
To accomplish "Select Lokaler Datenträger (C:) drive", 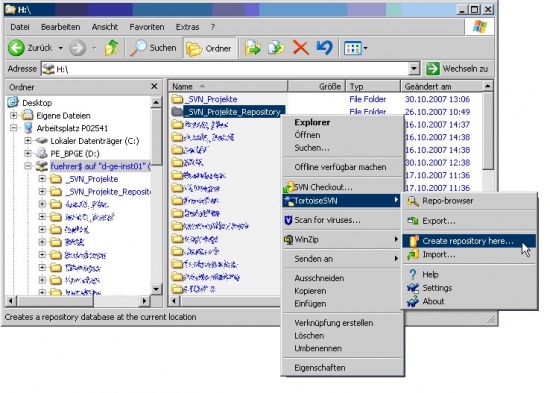I will click(x=95, y=141).
